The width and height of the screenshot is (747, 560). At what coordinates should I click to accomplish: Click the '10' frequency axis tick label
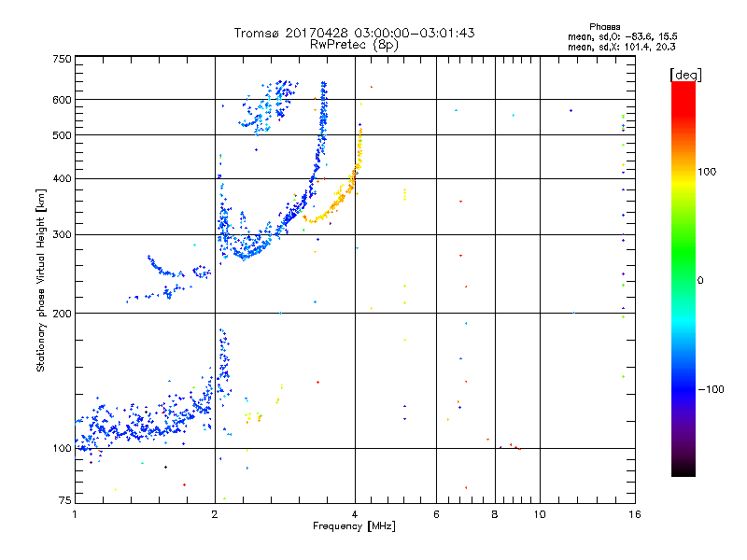point(540,514)
